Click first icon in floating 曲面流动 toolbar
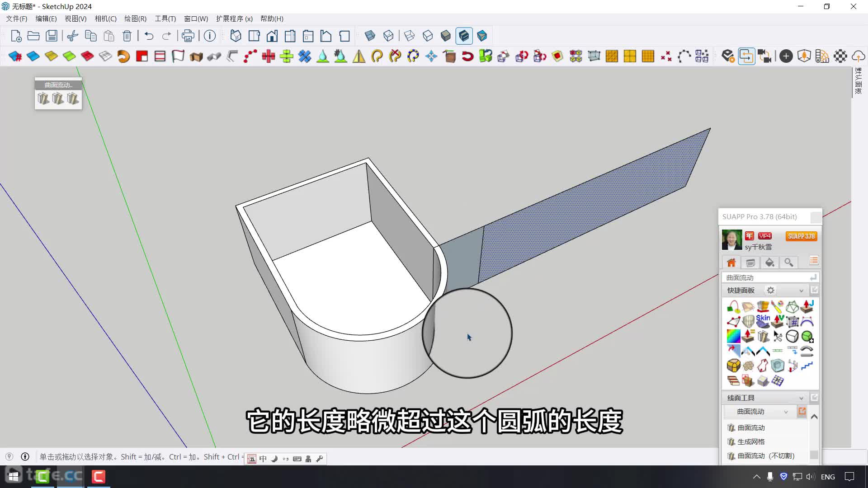This screenshot has width=868, height=488. (x=43, y=99)
